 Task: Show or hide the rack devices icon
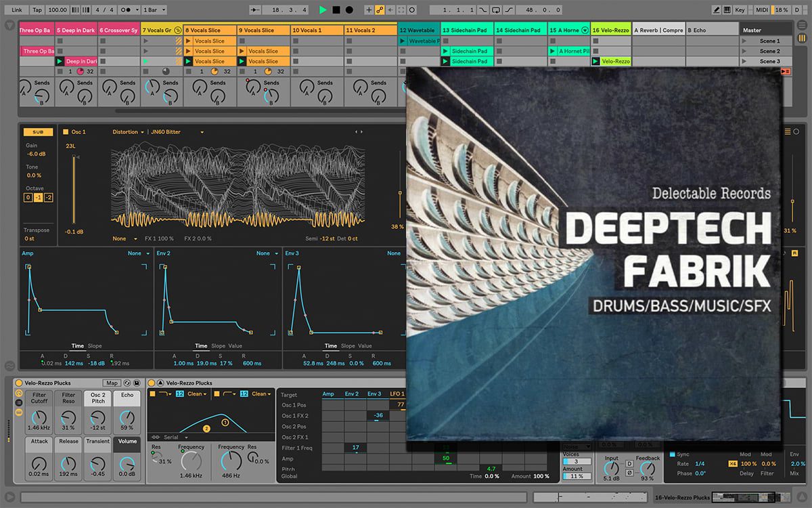[18, 412]
